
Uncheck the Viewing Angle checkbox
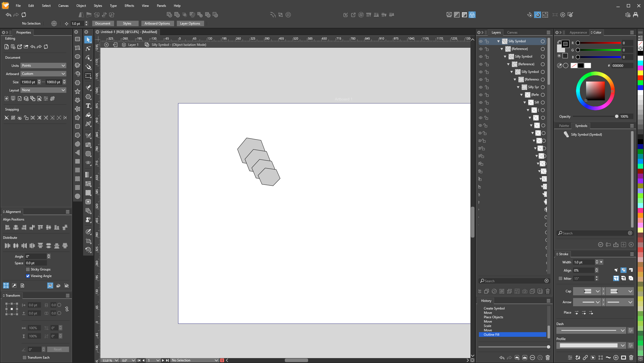tap(28, 276)
